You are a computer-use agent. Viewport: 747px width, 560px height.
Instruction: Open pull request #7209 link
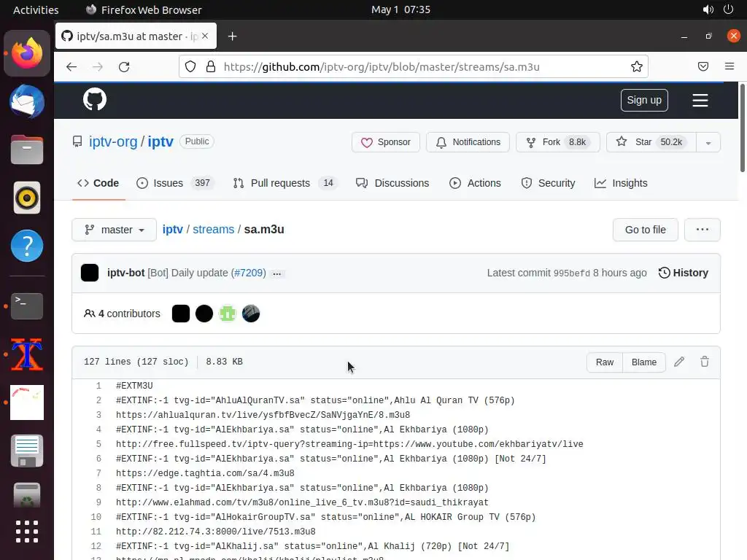pos(248,273)
